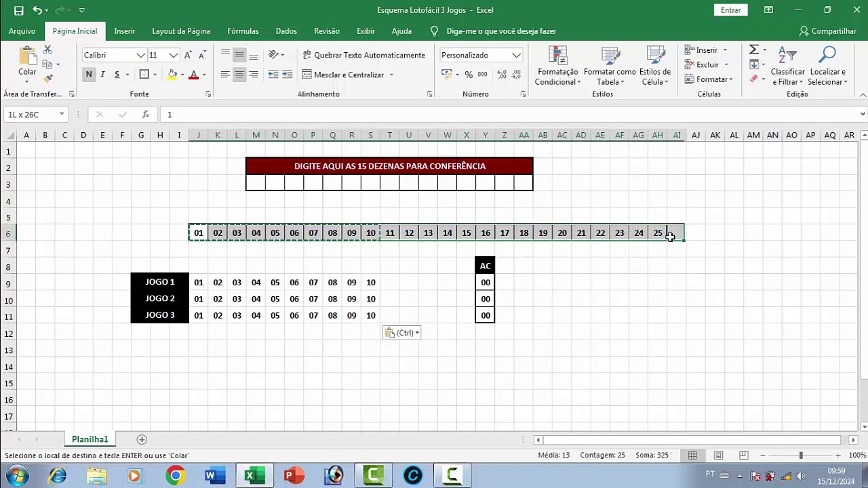The image size is (868, 488).
Task: Switch to the Layout da Página tab
Action: coord(181,31)
